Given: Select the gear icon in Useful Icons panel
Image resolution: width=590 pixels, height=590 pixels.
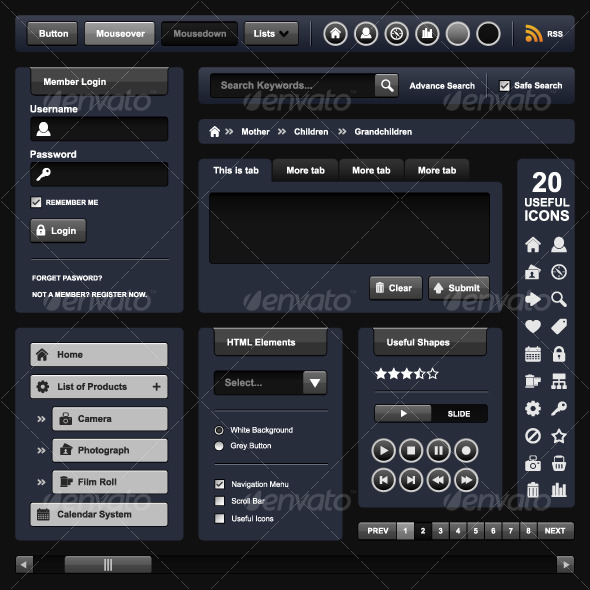Looking at the screenshot, I should [x=533, y=408].
